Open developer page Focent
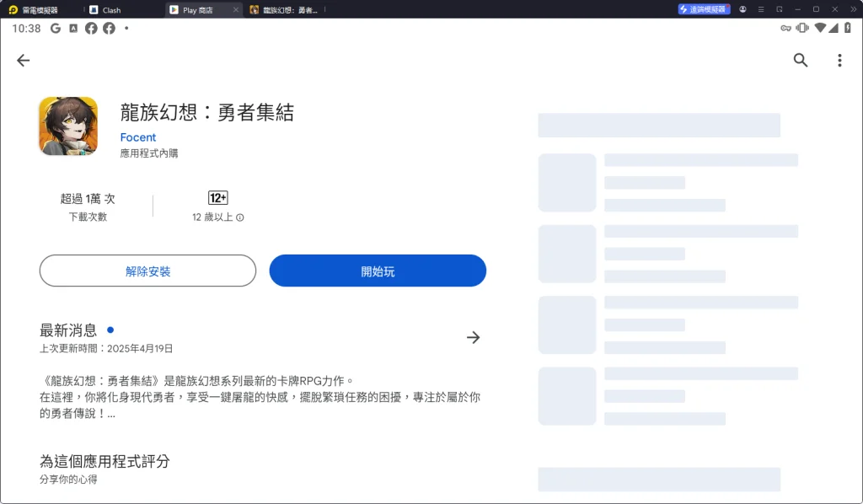Screen dimensions: 863x504 (x=138, y=137)
